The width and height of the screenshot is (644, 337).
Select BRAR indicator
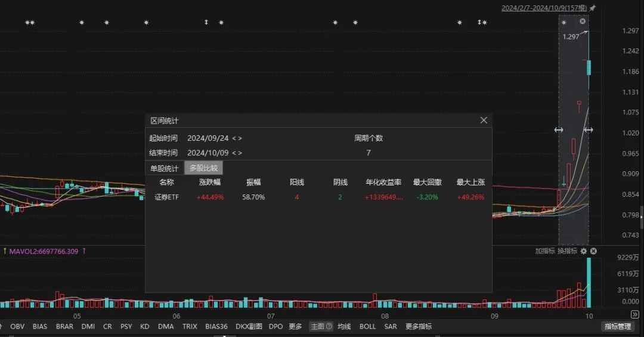(x=64, y=326)
